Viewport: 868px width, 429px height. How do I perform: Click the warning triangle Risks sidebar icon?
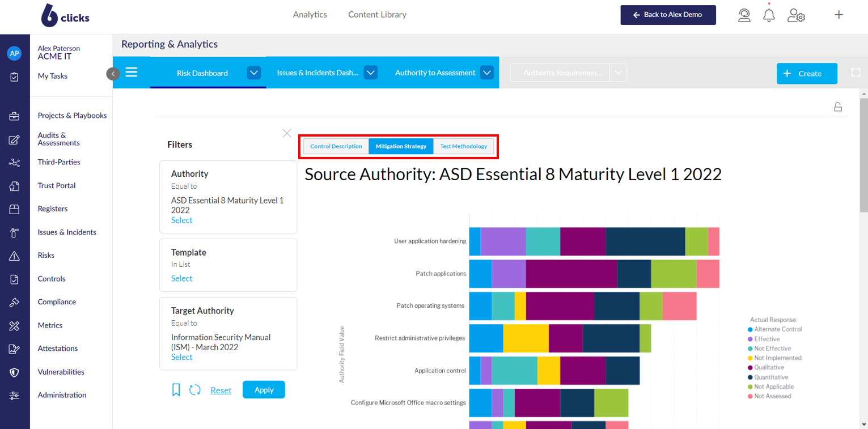coord(14,255)
